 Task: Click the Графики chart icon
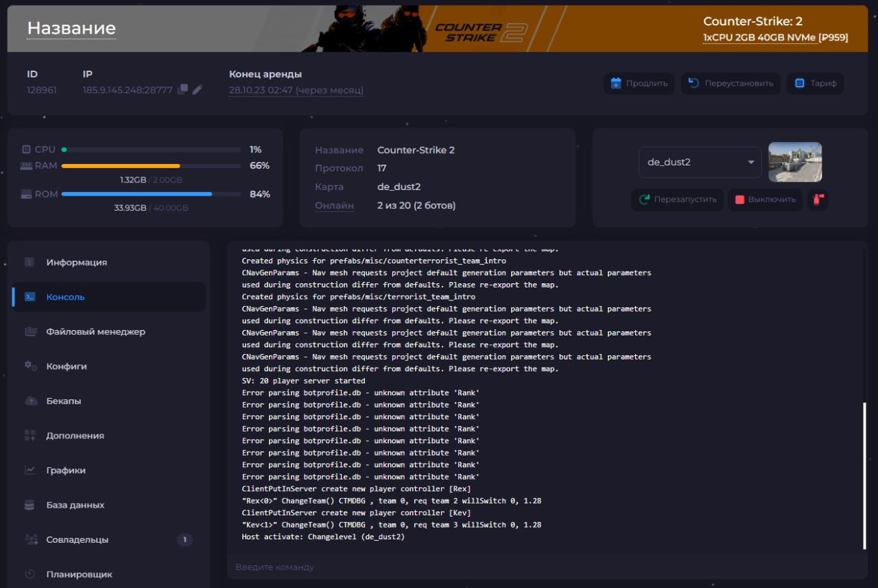pos(30,470)
